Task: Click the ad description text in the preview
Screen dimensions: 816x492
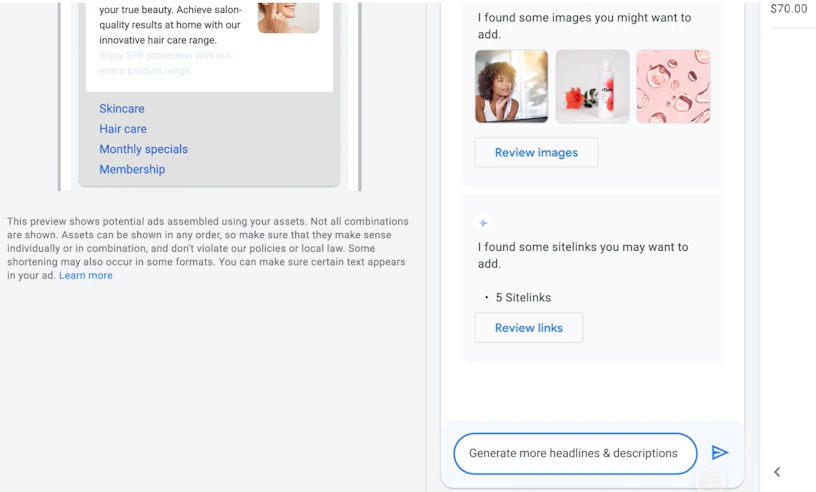Action: click(x=170, y=24)
